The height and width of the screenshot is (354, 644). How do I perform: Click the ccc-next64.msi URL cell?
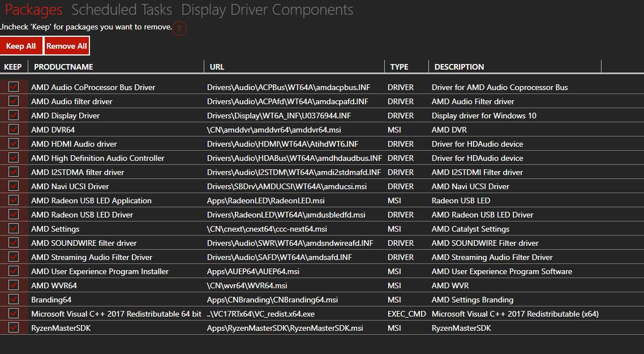click(x=267, y=229)
